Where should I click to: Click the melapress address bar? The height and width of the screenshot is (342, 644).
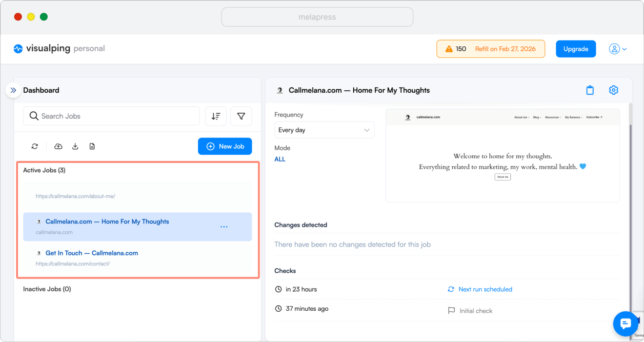317,17
